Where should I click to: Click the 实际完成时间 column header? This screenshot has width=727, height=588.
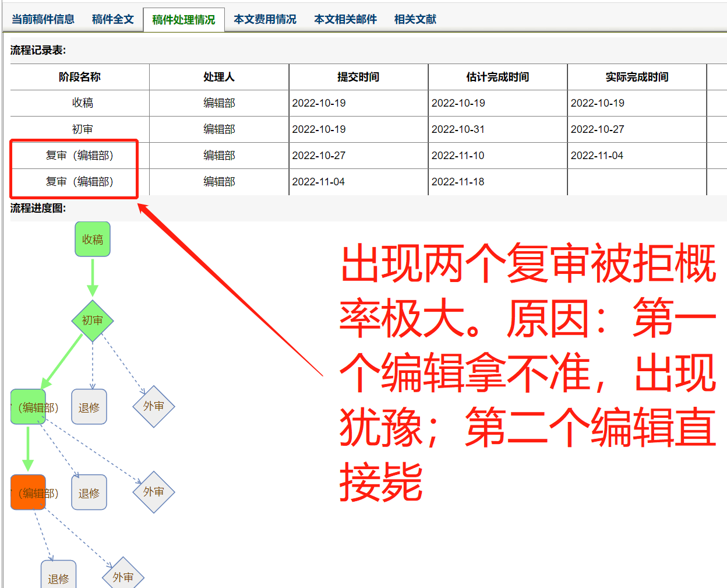(637, 77)
